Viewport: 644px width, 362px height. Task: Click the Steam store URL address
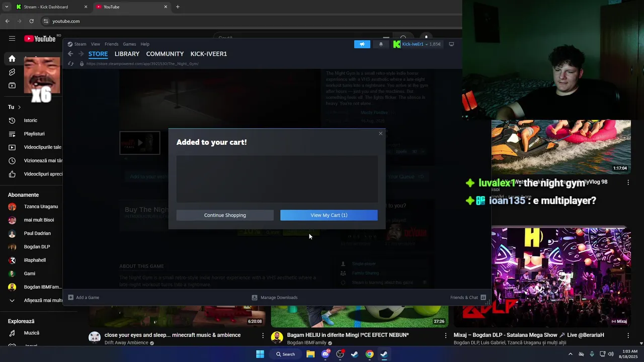[142, 64]
